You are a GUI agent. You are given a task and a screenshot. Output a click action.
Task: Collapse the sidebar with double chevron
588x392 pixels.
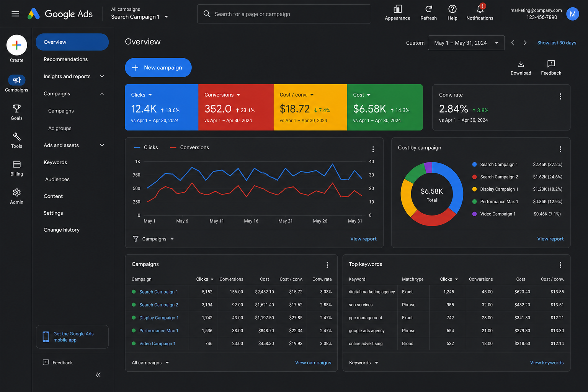(x=98, y=375)
